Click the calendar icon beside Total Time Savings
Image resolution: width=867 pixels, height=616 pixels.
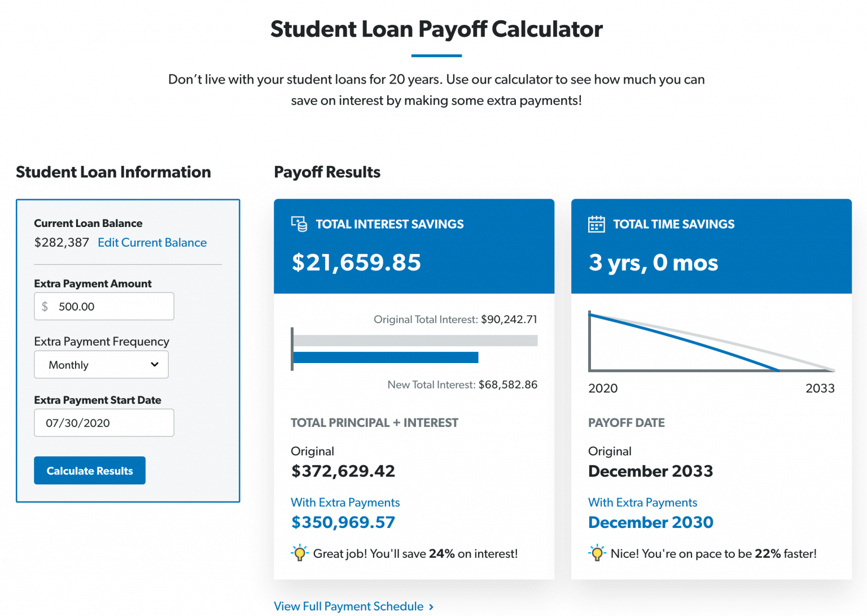click(597, 224)
